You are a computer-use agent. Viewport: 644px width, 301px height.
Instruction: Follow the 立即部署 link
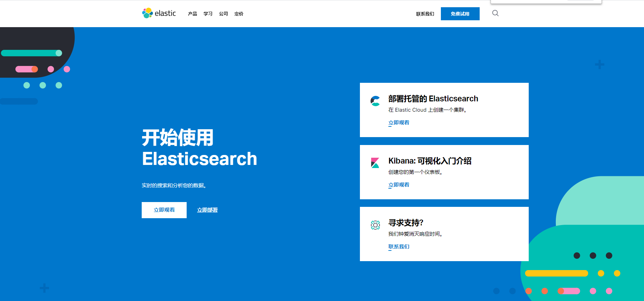tap(207, 210)
